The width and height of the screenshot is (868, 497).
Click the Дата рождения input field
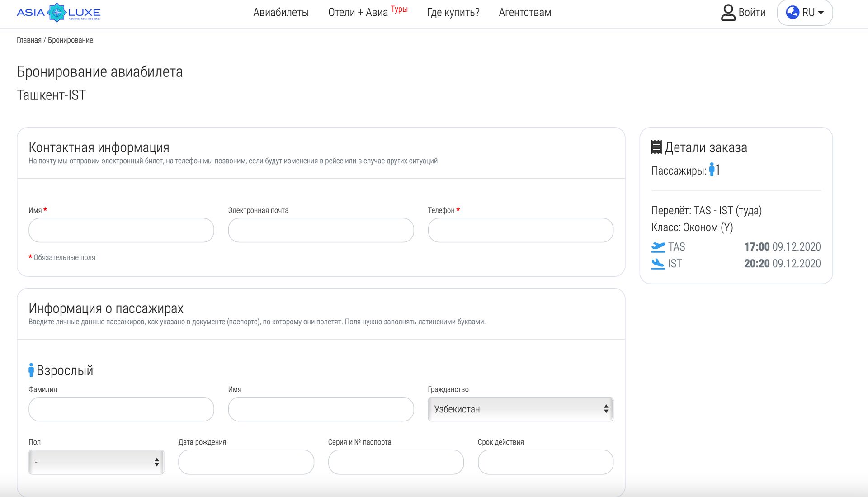click(x=246, y=462)
